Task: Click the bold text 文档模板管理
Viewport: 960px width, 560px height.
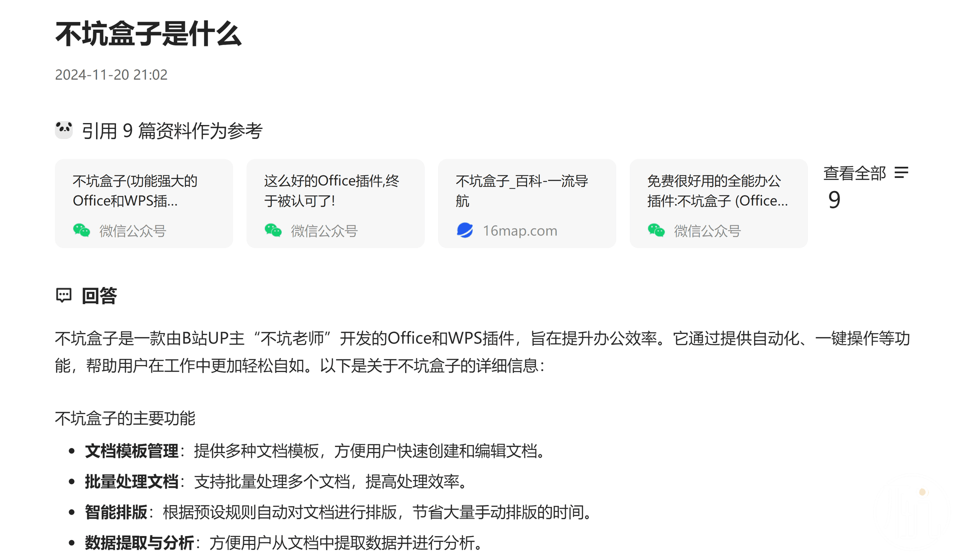Action: click(x=131, y=451)
